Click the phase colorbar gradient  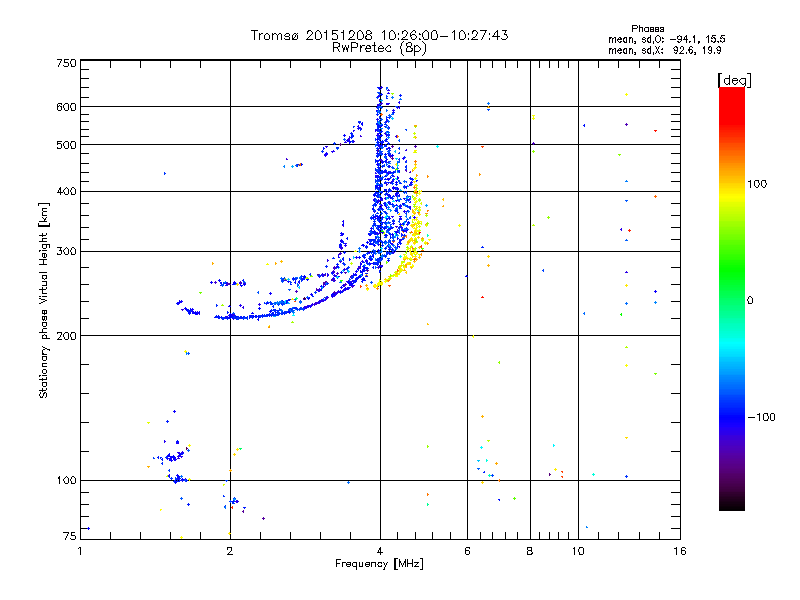(x=732, y=298)
